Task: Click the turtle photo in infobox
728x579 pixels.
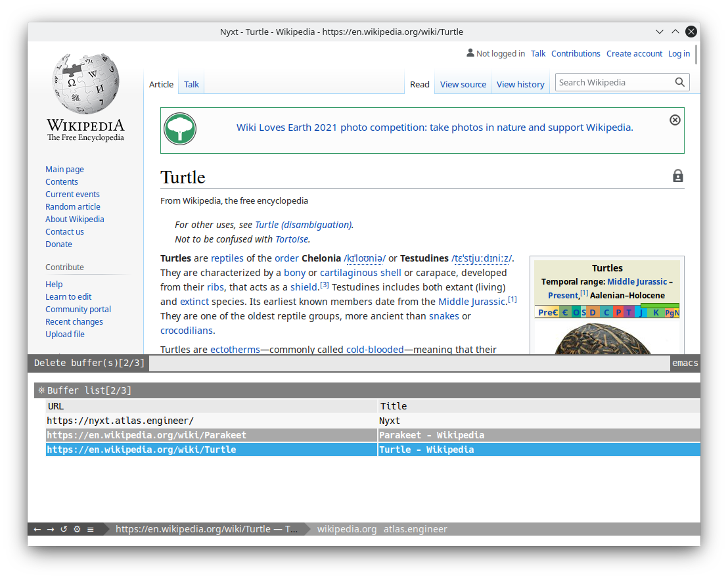Action: (603, 339)
